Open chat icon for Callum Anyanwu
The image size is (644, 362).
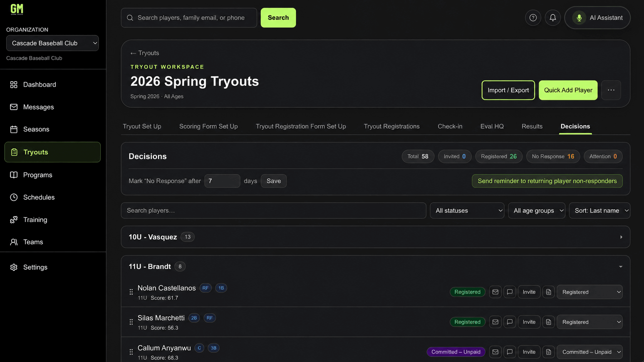click(510, 352)
